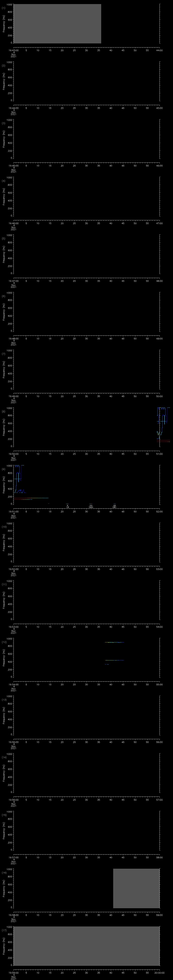
Task: Click the 19:51:00 time label below panel 9
Action: pos(13,511)
